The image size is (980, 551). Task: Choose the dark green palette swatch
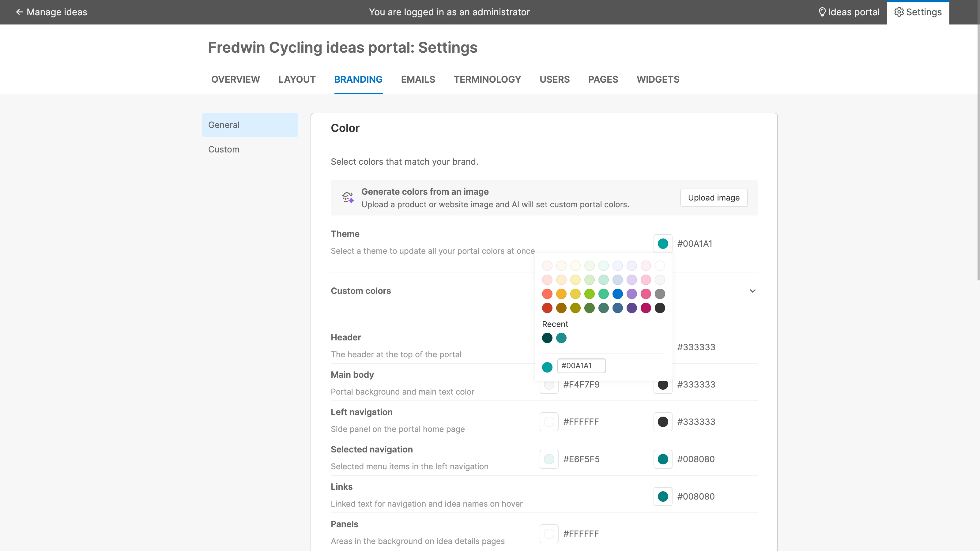tap(589, 308)
